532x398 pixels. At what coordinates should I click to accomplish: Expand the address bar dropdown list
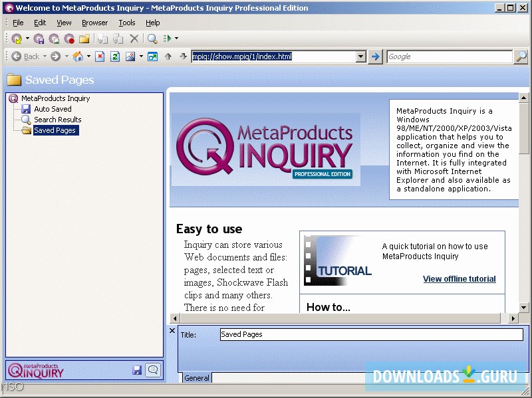coord(361,56)
